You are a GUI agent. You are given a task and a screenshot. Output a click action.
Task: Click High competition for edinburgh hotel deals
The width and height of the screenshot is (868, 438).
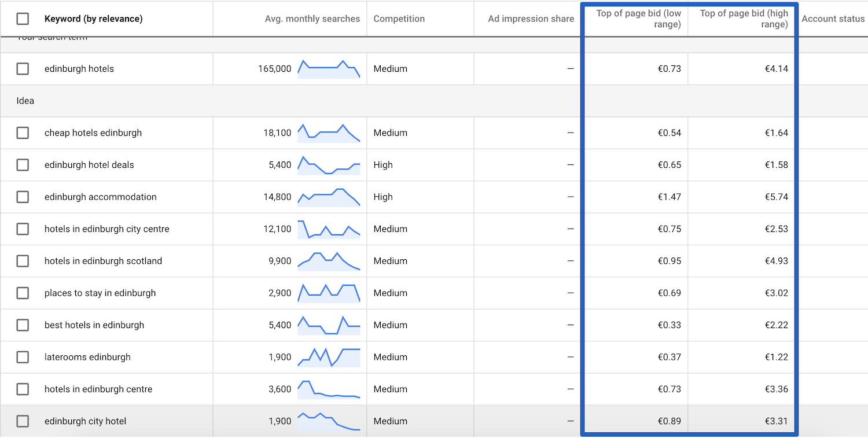pyautogui.click(x=383, y=165)
